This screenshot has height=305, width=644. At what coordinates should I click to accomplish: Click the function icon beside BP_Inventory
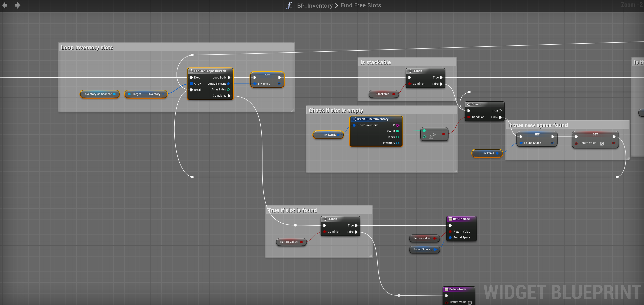[289, 5]
